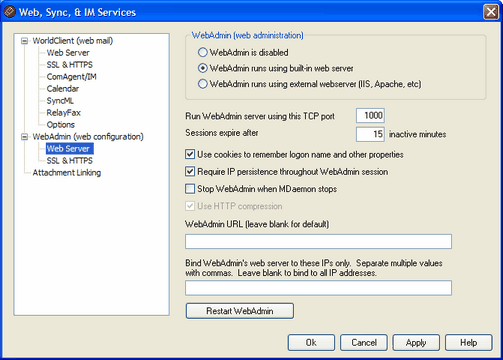
Task: Open SSL & HTTPS under WorldClient
Action: pos(70,65)
